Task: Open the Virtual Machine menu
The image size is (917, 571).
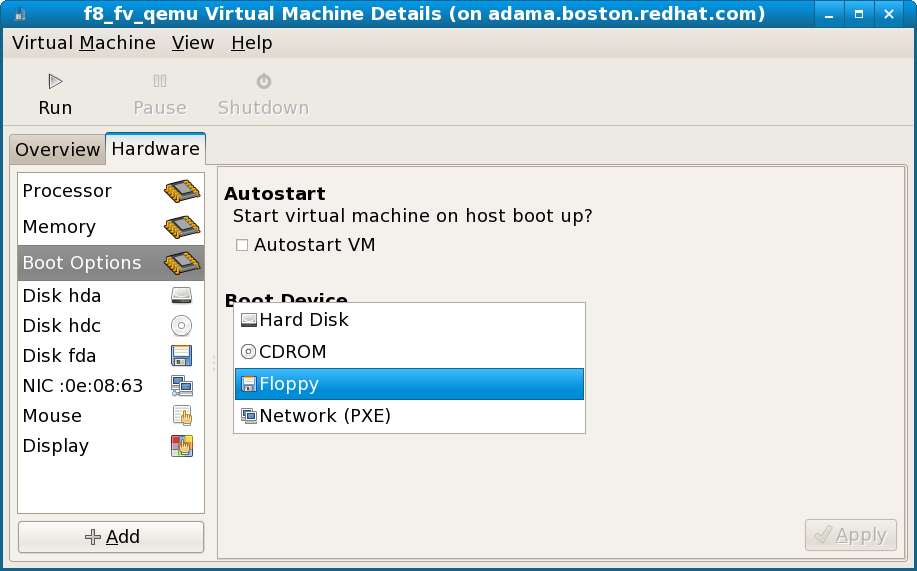Action: click(x=84, y=43)
